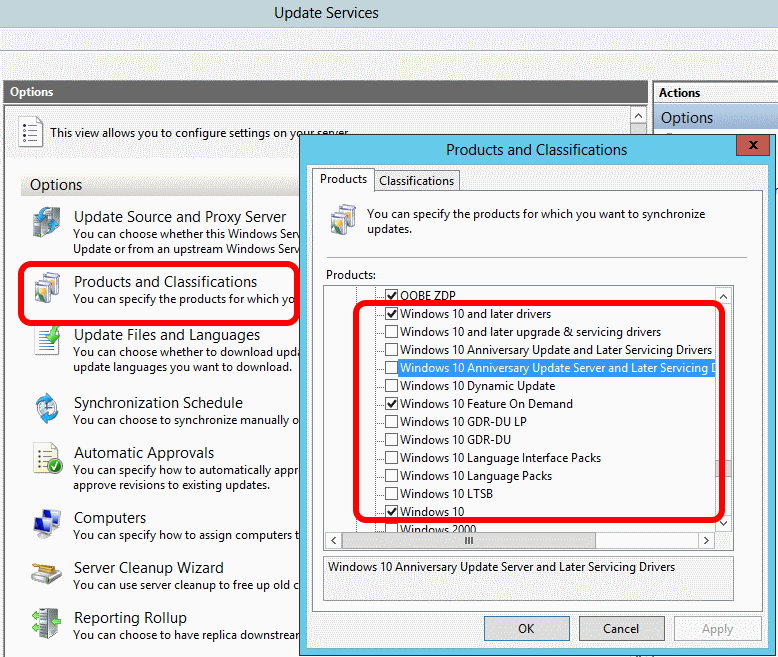Click the Update Files and Languages icon

(x=46, y=343)
